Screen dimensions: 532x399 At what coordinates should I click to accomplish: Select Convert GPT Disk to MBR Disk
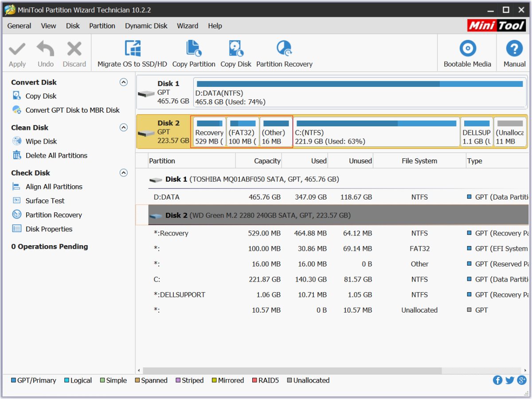[x=72, y=110]
